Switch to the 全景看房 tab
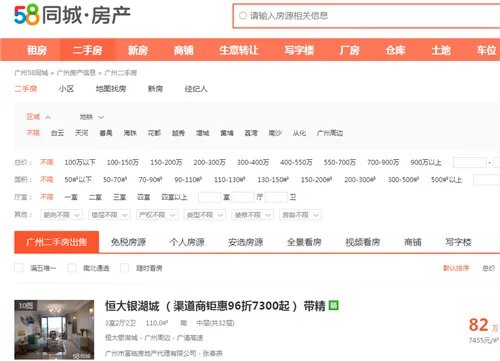500x361 pixels. [x=304, y=242]
